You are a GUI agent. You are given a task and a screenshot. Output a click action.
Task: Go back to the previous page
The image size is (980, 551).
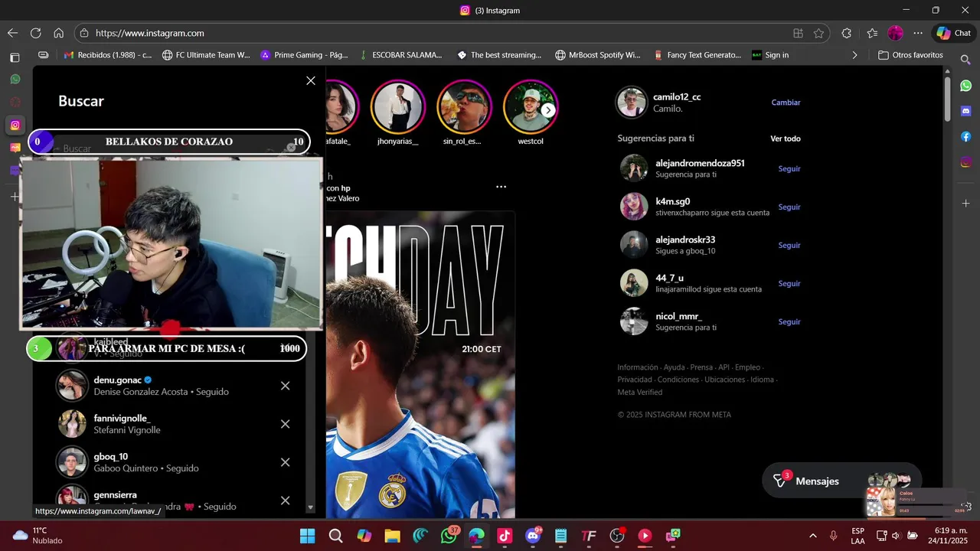tap(12, 33)
